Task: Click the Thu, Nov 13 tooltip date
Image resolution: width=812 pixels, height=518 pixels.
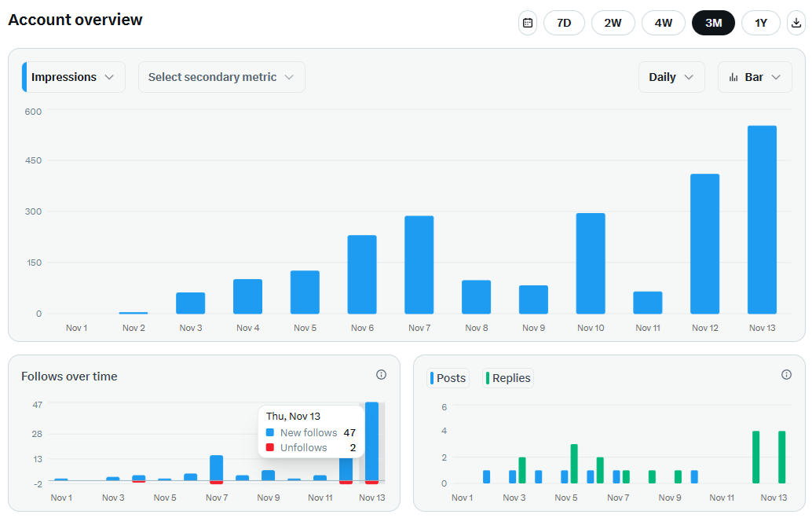Action: click(x=293, y=417)
